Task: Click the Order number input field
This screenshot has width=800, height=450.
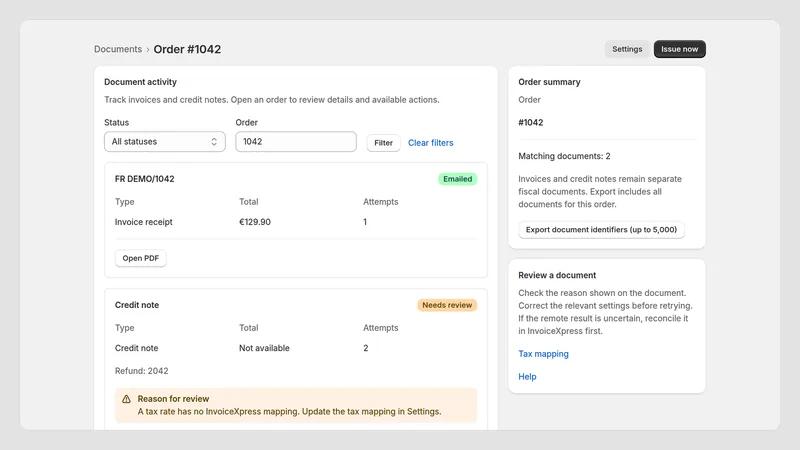Action: click(296, 142)
